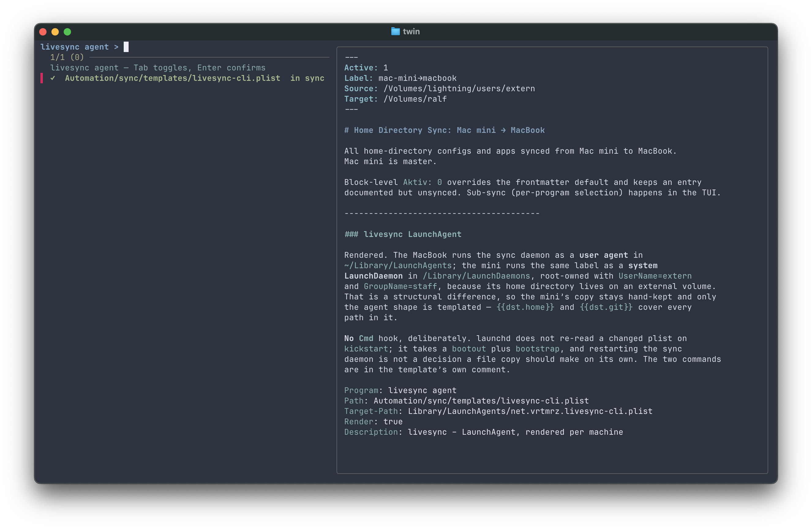Screen dimensions: 812x529
Task: Click the 1/1 (0) match counter
Action: tap(67, 57)
